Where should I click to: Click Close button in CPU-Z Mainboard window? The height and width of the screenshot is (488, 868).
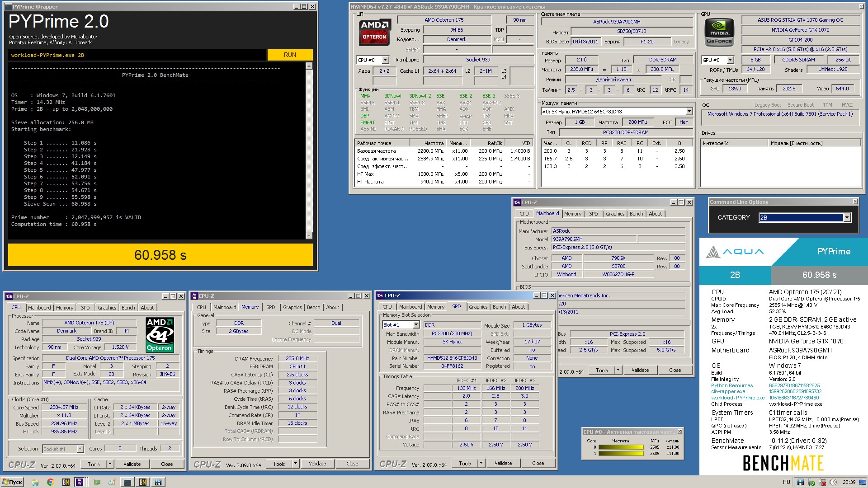(x=675, y=370)
